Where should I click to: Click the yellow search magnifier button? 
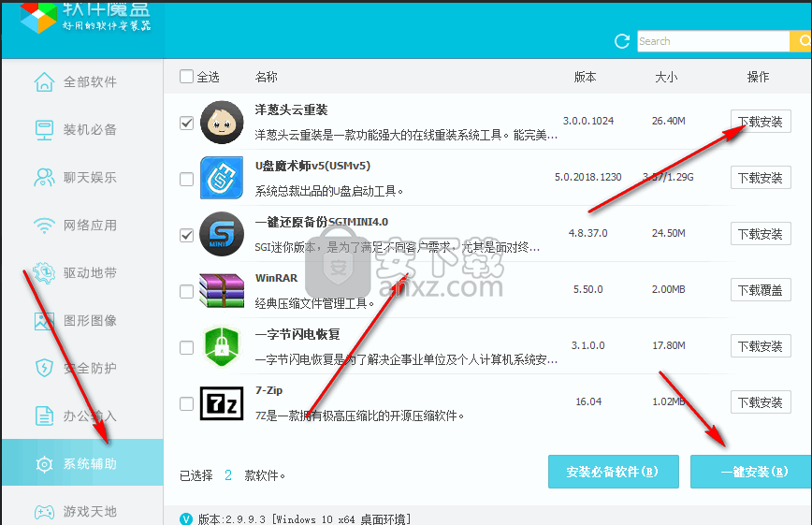pyautogui.click(x=802, y=41)
